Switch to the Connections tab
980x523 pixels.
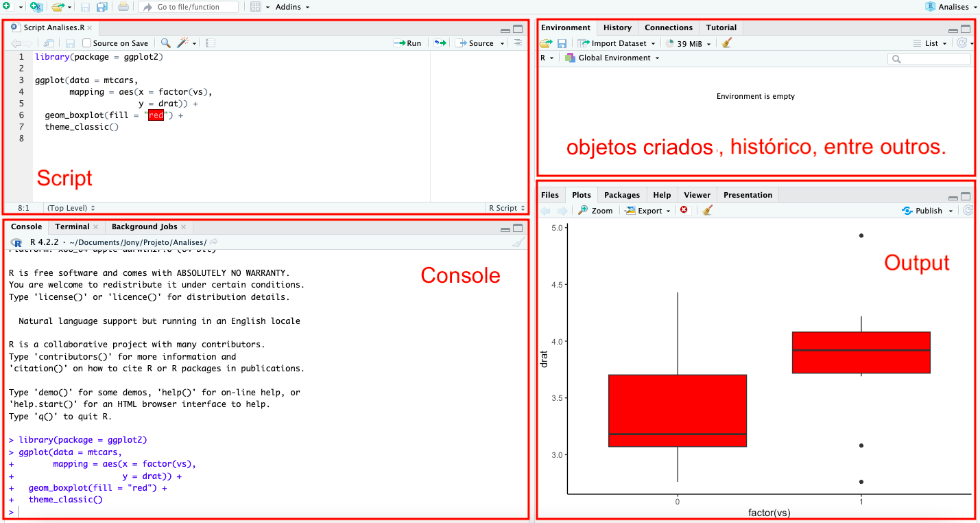coord(669,27)
